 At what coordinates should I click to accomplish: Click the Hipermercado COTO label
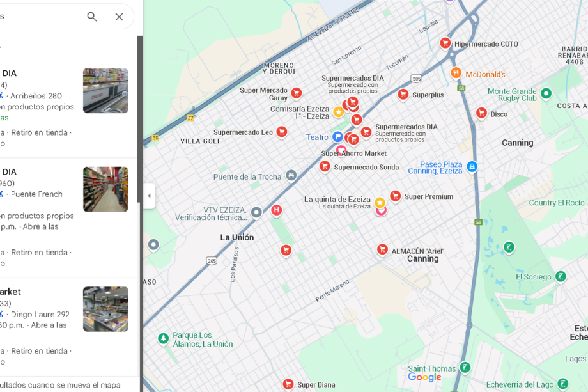tap(486, 44)
